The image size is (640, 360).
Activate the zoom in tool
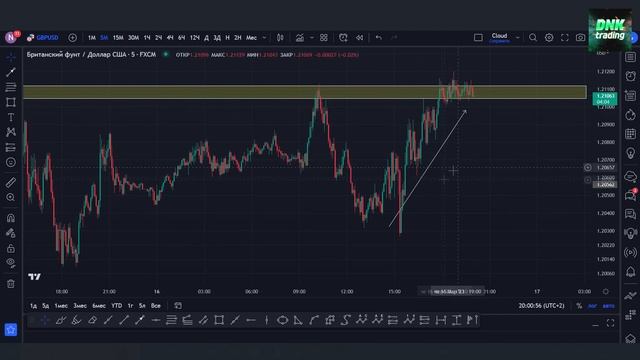[x=11, y=197]
